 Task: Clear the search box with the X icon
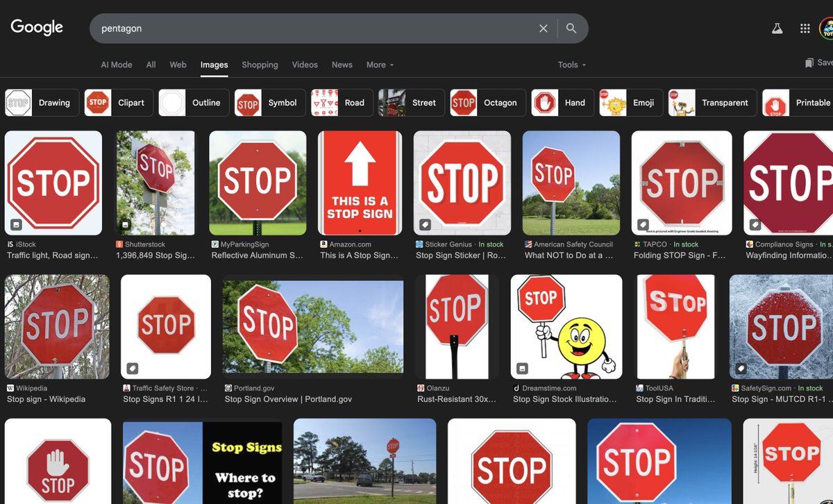pos(544,28)
